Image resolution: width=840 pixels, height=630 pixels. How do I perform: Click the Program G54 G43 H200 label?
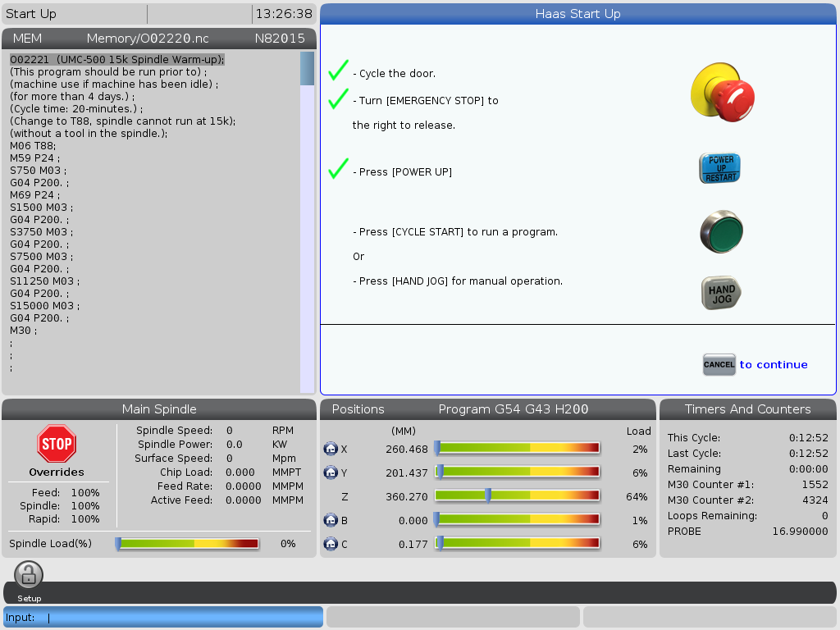coord(514,409)
